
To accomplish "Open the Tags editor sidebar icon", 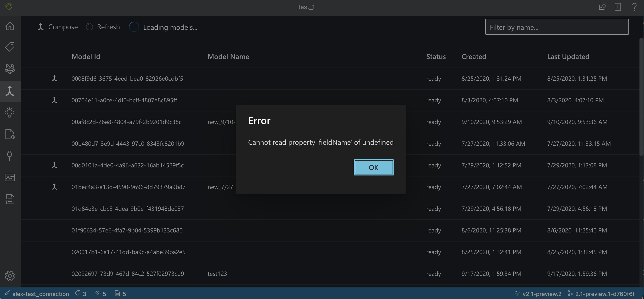I will tap(10, 47).
